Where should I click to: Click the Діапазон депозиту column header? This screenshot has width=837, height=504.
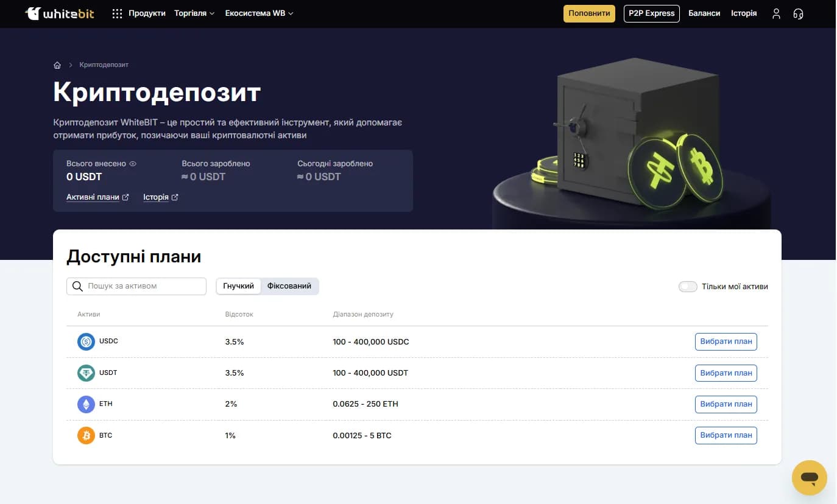pos(363,315)
